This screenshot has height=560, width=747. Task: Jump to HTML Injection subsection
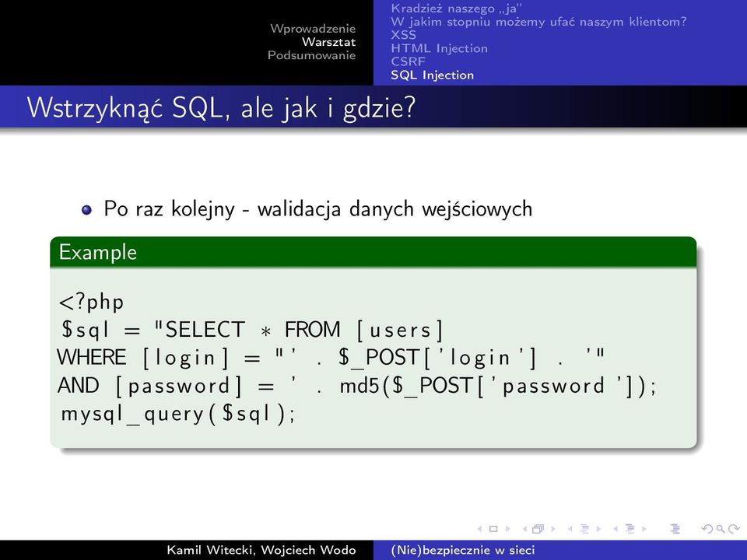(x=439, y=48)
